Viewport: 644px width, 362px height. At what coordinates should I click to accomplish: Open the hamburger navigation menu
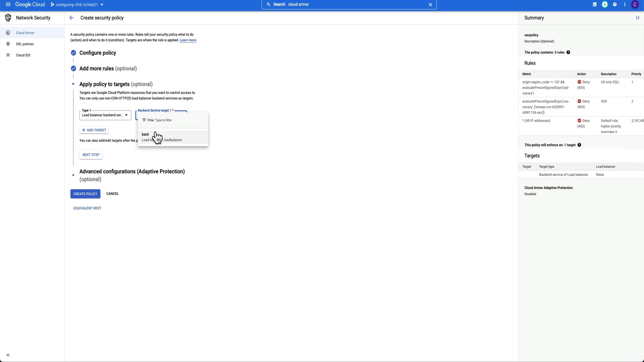coord(8,4)
